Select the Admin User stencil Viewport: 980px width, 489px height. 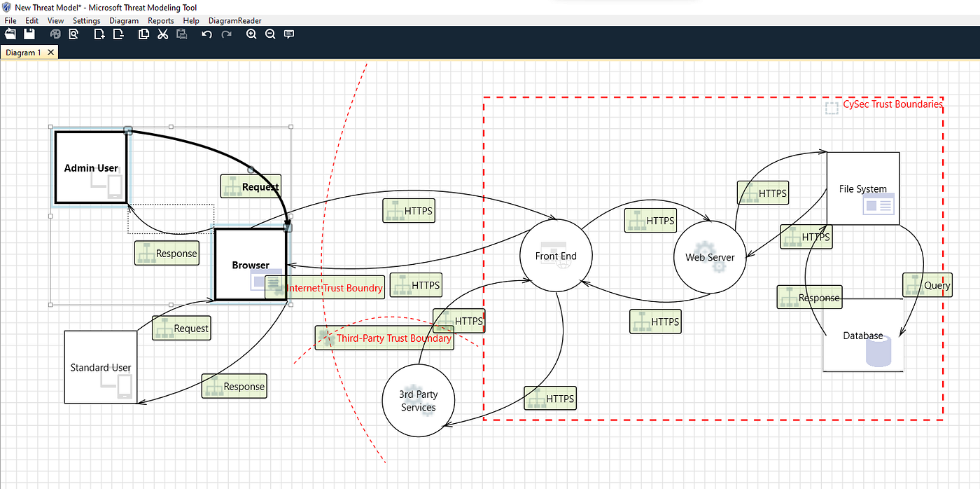click(90, 167)
